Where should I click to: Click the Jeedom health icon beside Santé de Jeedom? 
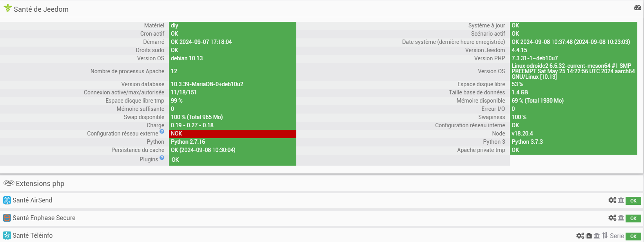[x=8, y=8]
